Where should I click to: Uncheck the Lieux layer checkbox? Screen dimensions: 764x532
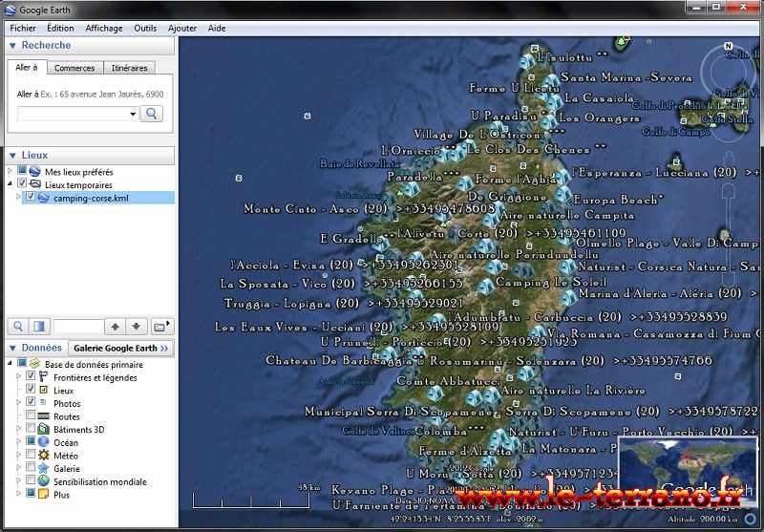31,389
